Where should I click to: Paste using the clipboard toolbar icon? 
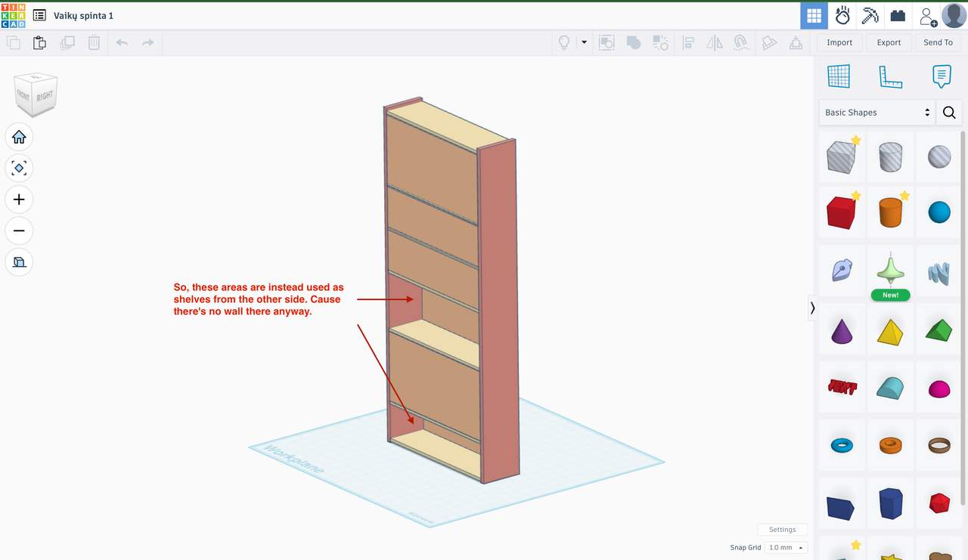39,43
